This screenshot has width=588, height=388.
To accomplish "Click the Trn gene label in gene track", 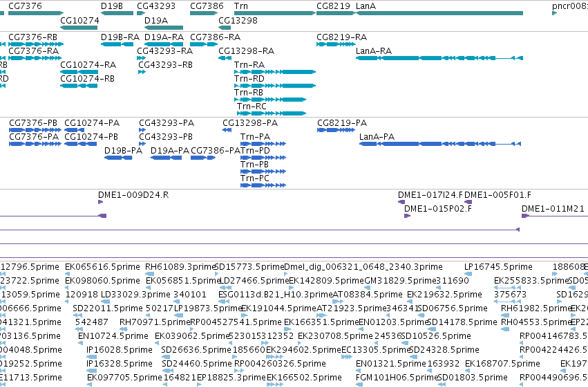I will tap(240, 6).
